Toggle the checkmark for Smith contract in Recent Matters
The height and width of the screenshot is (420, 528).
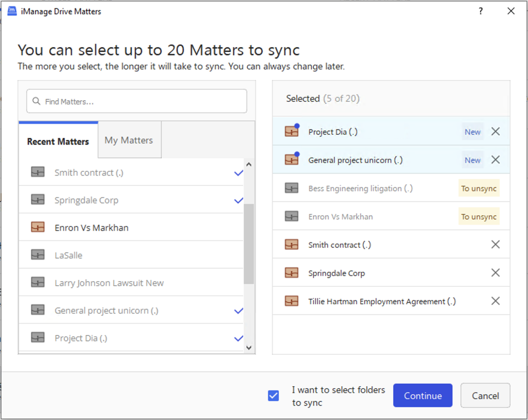click(x=238, y=173)
